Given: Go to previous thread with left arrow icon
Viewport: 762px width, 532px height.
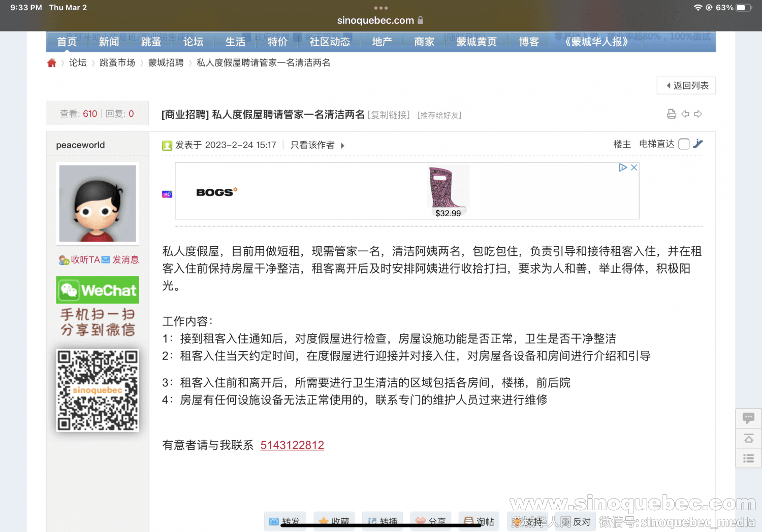Looking at the screenshot, I should point(685,114).
